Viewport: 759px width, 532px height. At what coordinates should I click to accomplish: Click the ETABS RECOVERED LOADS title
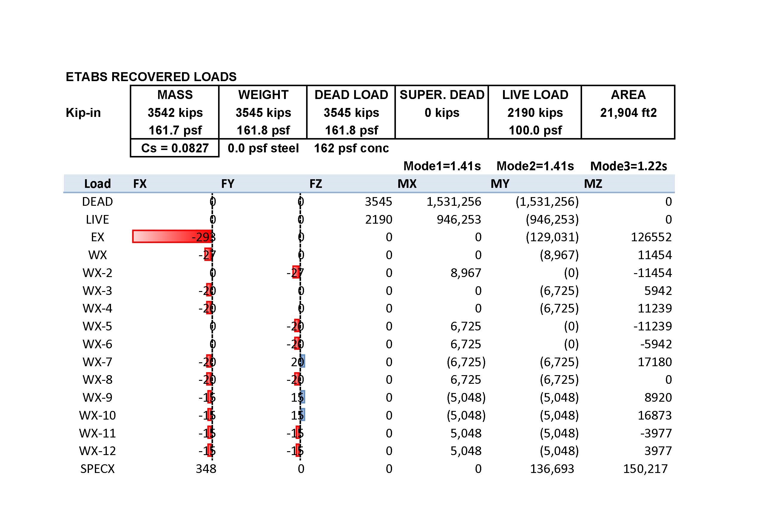[x=151, y=77]
